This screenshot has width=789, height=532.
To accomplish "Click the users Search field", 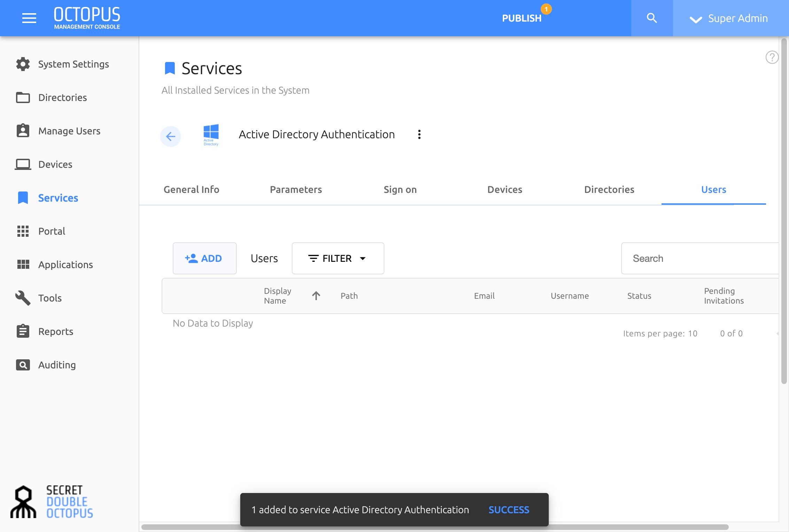I will (x=700, y=258).
